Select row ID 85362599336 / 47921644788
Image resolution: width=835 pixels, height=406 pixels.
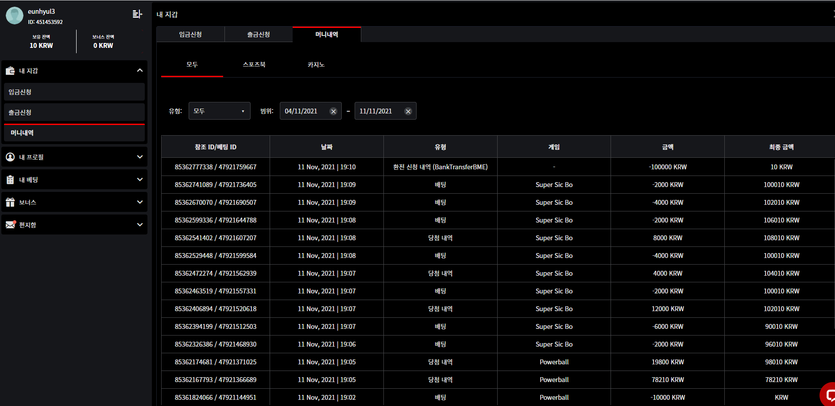(x=216, y=220)
